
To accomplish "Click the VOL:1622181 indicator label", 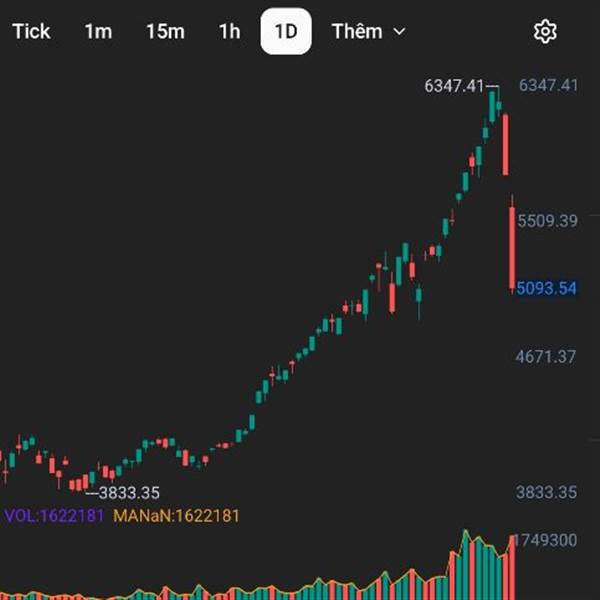I will 55,516.
